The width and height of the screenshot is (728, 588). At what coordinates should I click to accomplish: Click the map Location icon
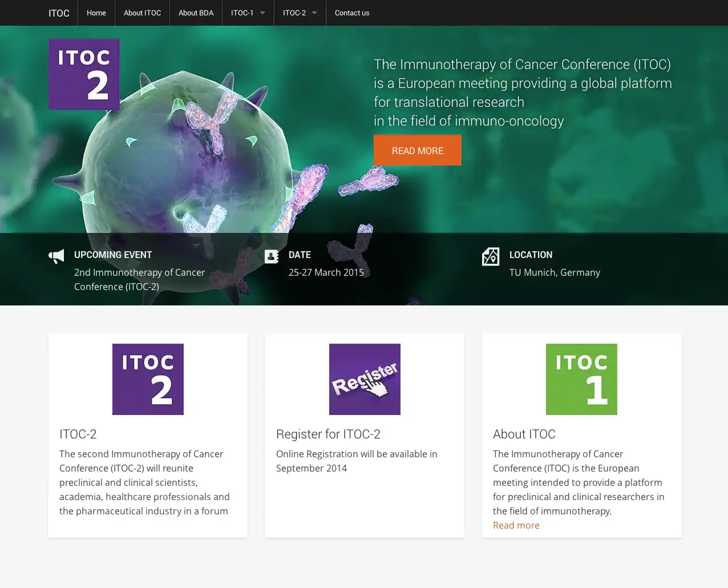click(x=490, y=256)
